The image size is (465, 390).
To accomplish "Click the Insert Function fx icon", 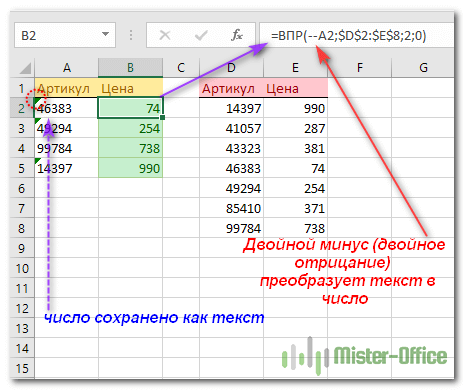I will click(237, 35).
